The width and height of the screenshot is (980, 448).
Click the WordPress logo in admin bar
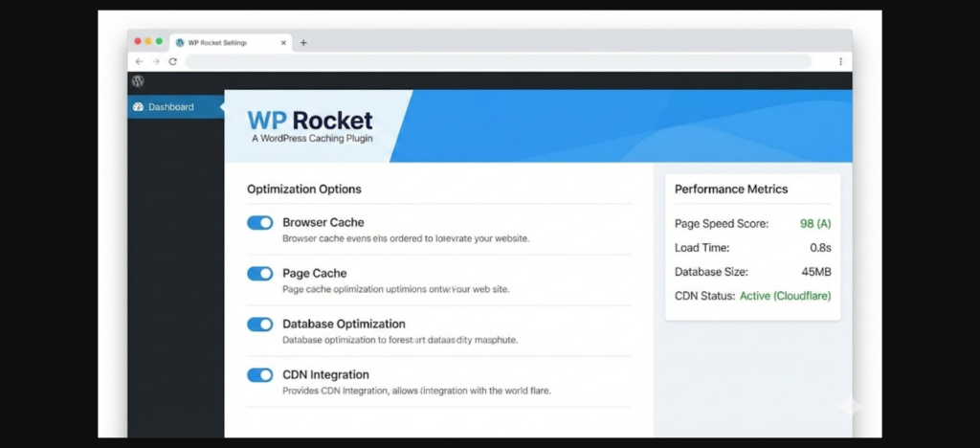[x=138, y=81]
